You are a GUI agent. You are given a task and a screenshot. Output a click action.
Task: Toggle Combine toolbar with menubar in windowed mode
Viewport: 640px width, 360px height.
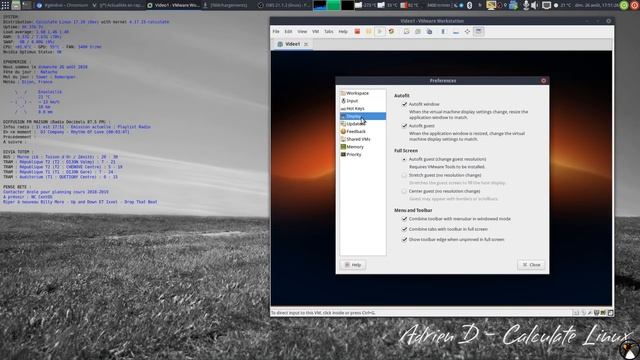(404, 219)
